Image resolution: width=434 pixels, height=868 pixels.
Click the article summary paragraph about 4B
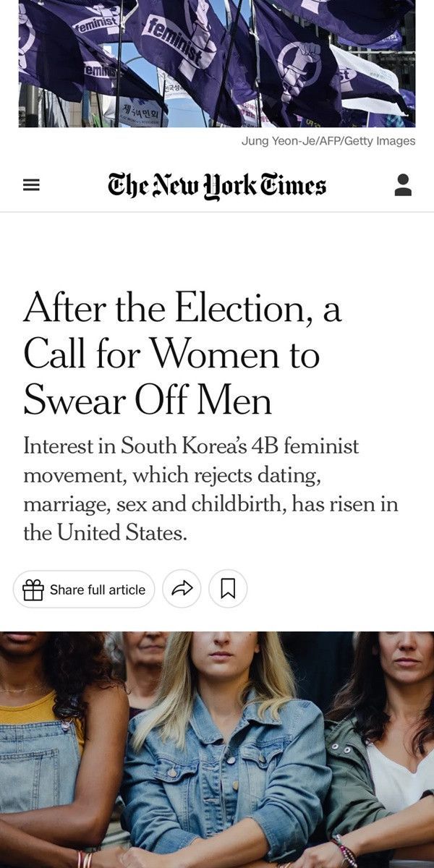click(210, 490)
